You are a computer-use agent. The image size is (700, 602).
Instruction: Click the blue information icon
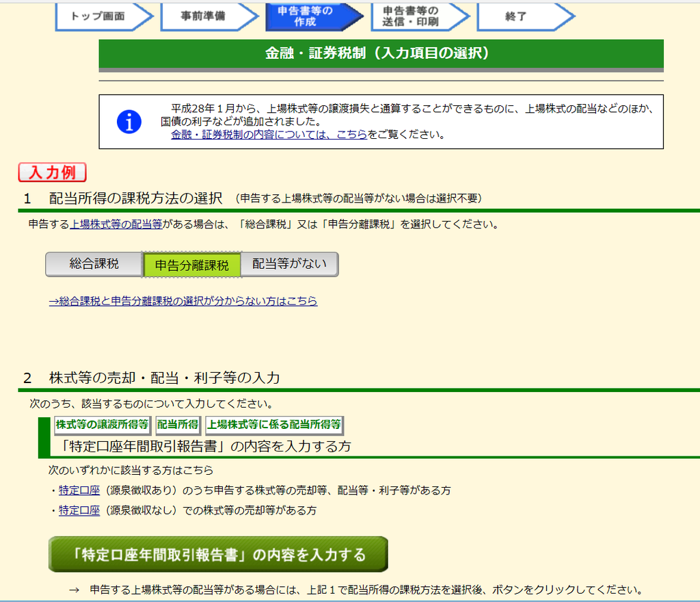128,120
